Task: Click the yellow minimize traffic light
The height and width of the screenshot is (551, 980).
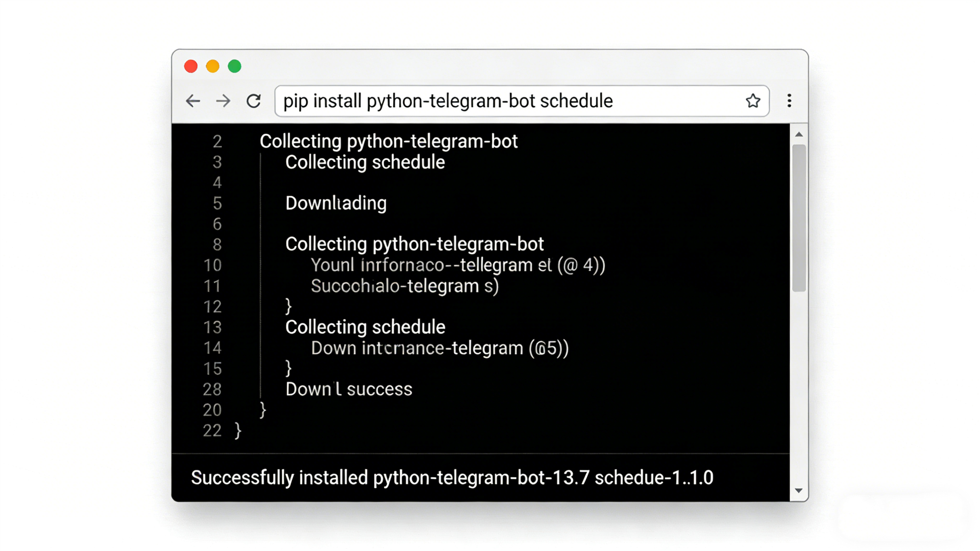Action: pyautogui.click(x=213, y=66)
